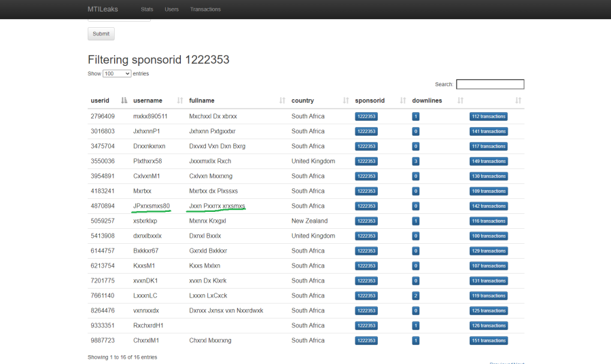Click sponsorid badge in the xstxrklxp row
This screenshot has height=364, width=611.
pos(366,221)
